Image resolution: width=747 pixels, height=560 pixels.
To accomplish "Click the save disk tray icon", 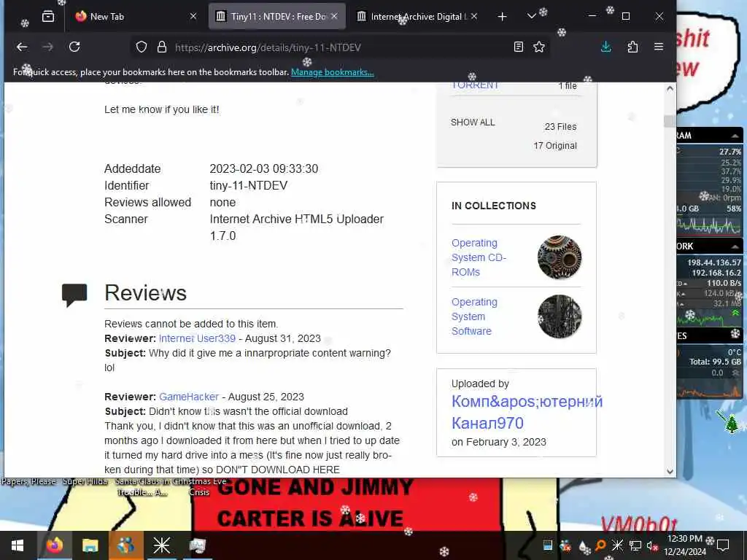I will (x=548, y=545).
